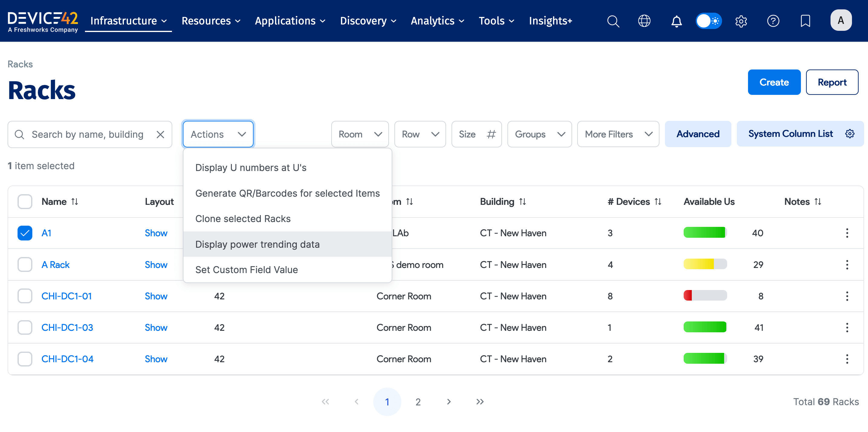This screenshot has width=868, height=432.
Task: Open the settings gear in the top bar
Action: (x=741, y=21)
